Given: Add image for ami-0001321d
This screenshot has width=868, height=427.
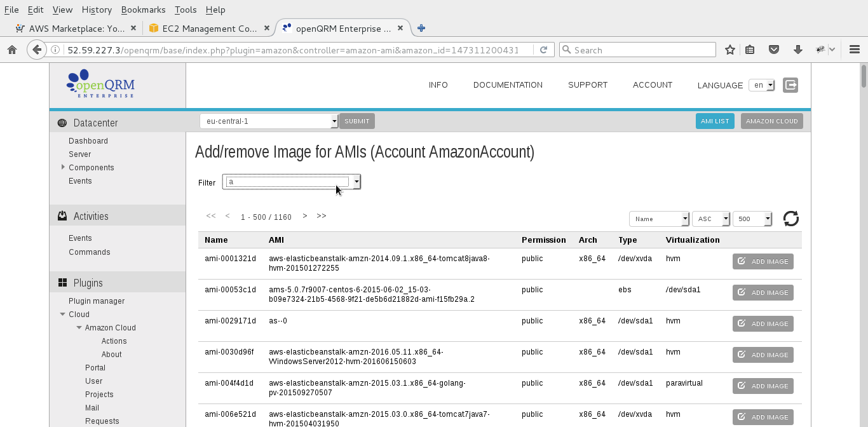Looking at the screenshot, I should pos(763,261).
